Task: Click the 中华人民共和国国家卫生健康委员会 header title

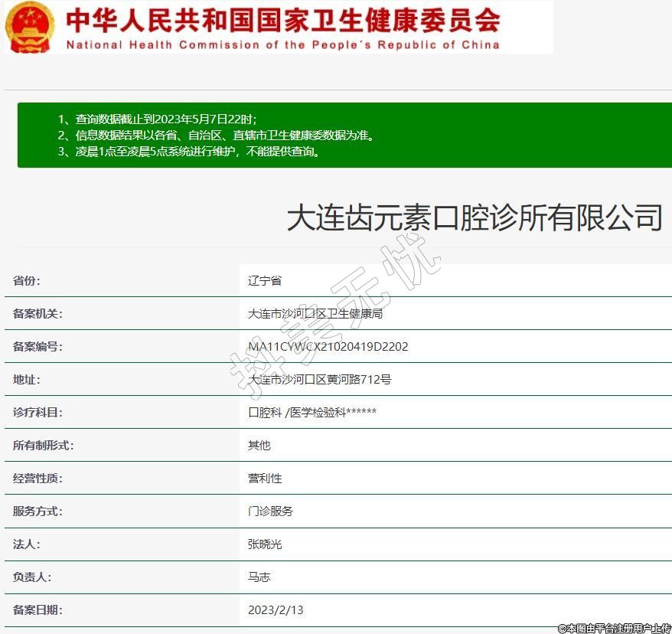Action: point(283,19)
